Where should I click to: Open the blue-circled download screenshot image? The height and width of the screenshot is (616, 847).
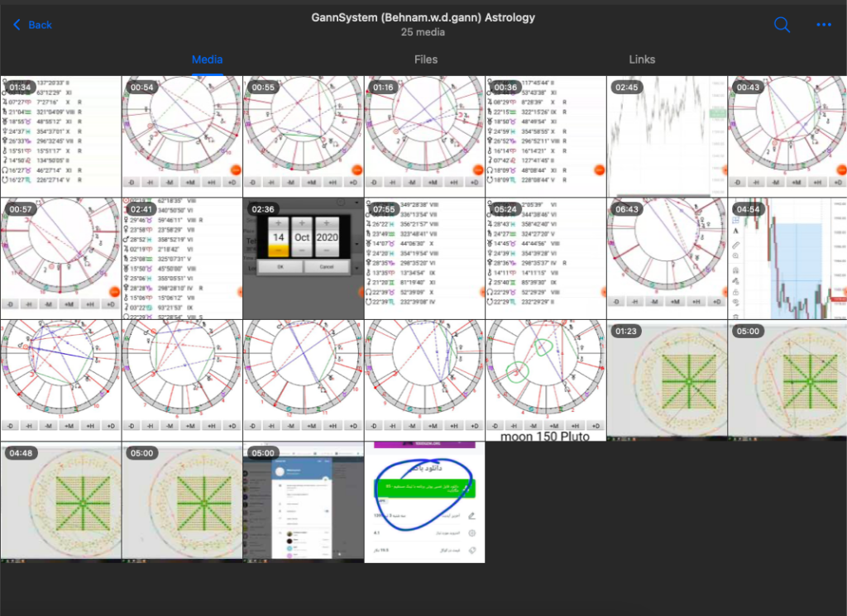pyautogui.click(x=424, y=503)
